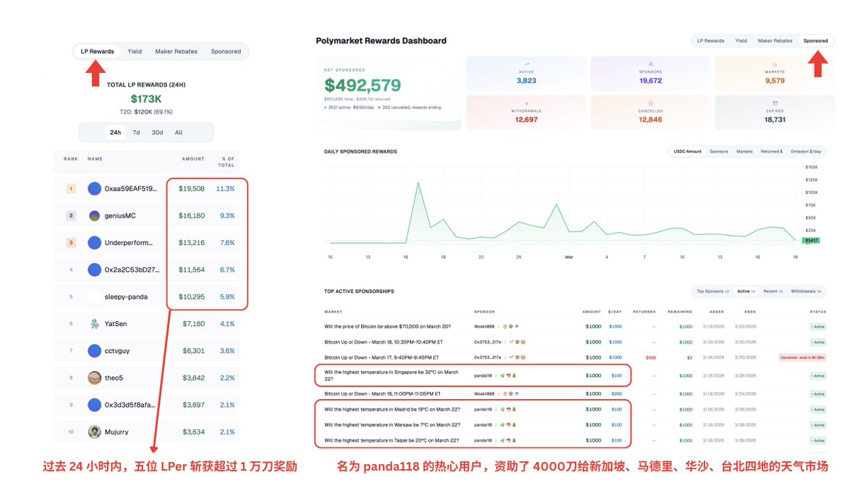Switch daily chart to Emission $/day
The image size is (868, 501).
point(806,152)
